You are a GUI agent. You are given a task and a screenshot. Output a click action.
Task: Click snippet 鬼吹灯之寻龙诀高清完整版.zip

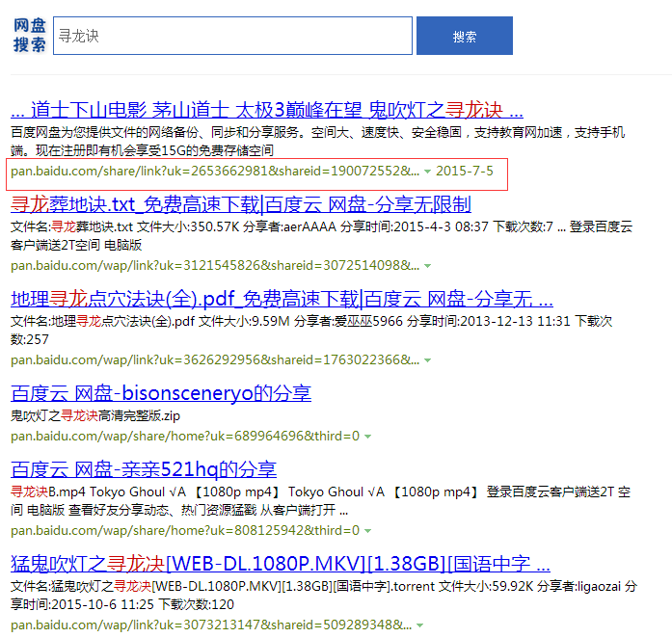95,415
